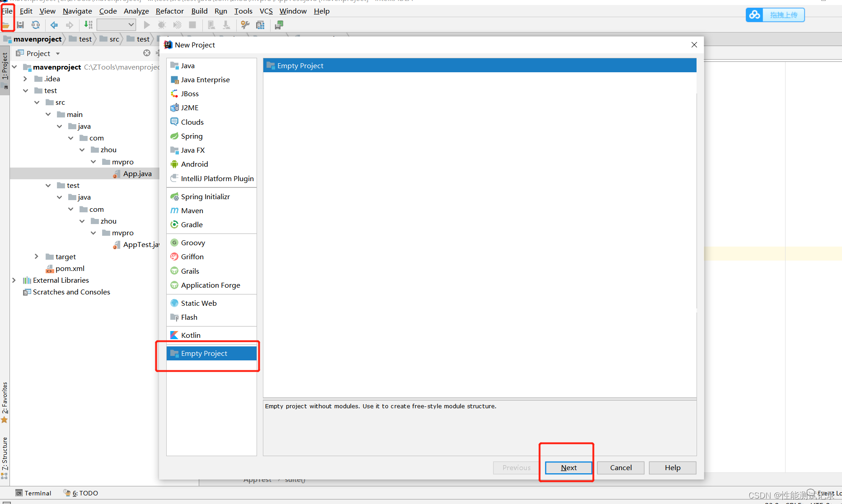842x504 pixels.
Task: Click the Stop toolbar icon
Action: tap(192, 25)
